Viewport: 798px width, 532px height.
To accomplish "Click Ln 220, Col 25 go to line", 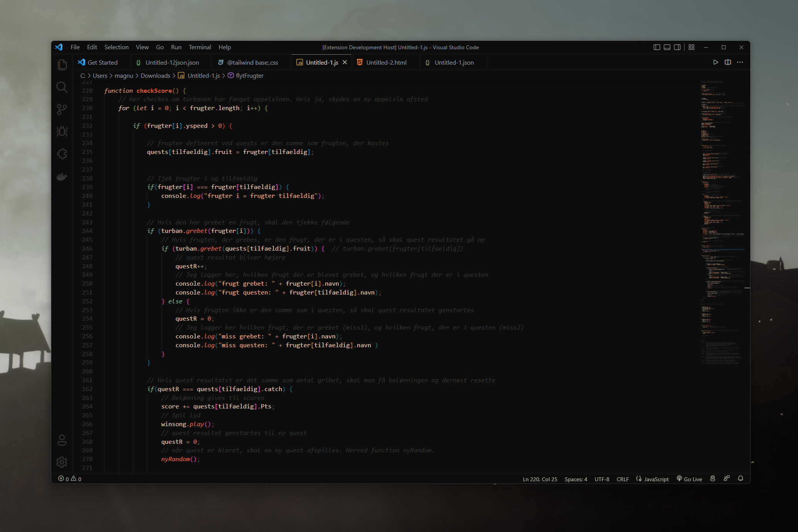I will point(540,479).
